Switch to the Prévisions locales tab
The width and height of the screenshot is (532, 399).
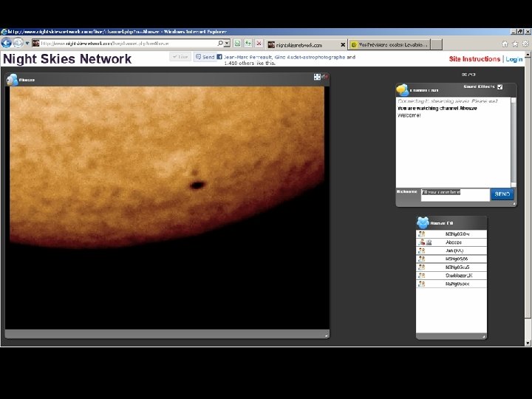coord(393,44)
